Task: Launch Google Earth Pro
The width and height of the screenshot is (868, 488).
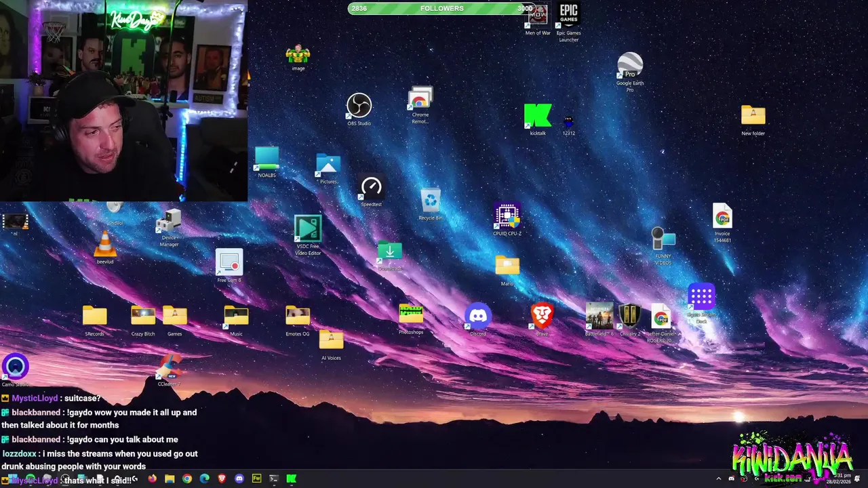Action: 630,70
